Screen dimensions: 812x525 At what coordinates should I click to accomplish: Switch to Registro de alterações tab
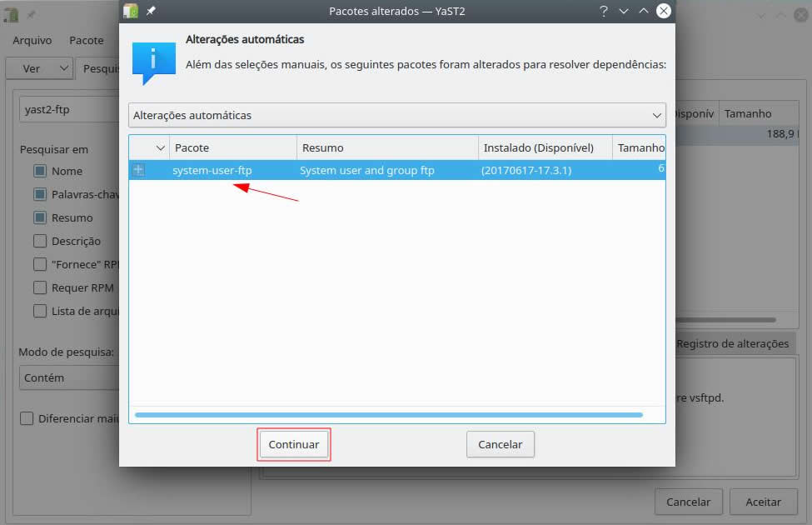pos(732,343)
